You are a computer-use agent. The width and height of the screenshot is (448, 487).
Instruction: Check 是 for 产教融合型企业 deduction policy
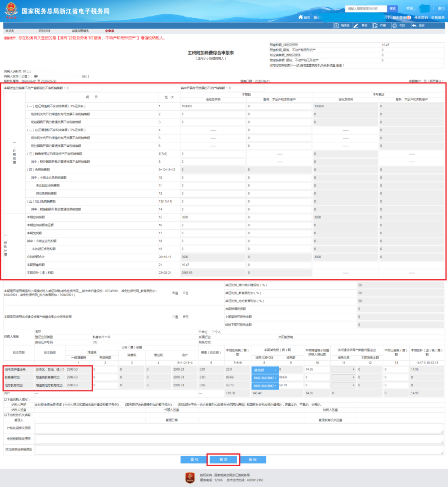coord(174,317)
